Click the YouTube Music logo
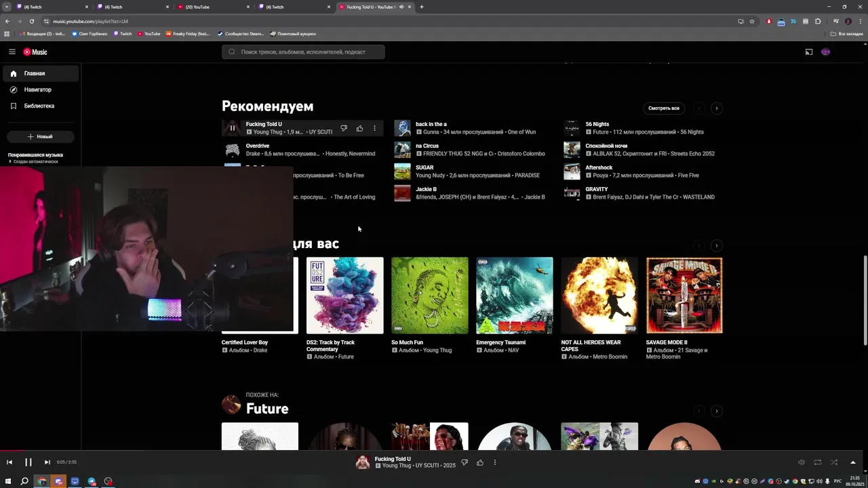Viewport: 868px width, 488px height. 35,52
